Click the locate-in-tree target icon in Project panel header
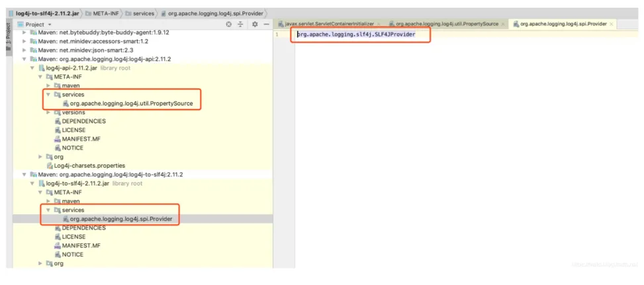This screenshot has height=285, width=644. click(x=229, y=25)
